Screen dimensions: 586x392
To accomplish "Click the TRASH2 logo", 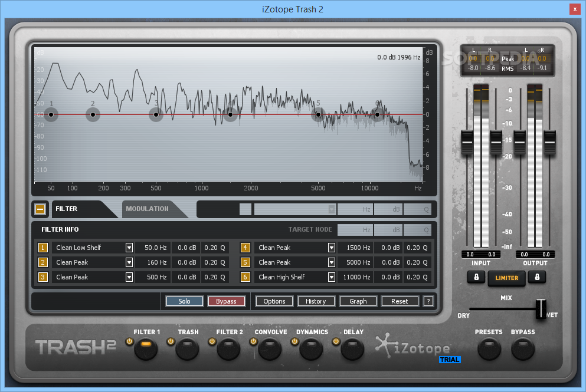I will (76, 347).
